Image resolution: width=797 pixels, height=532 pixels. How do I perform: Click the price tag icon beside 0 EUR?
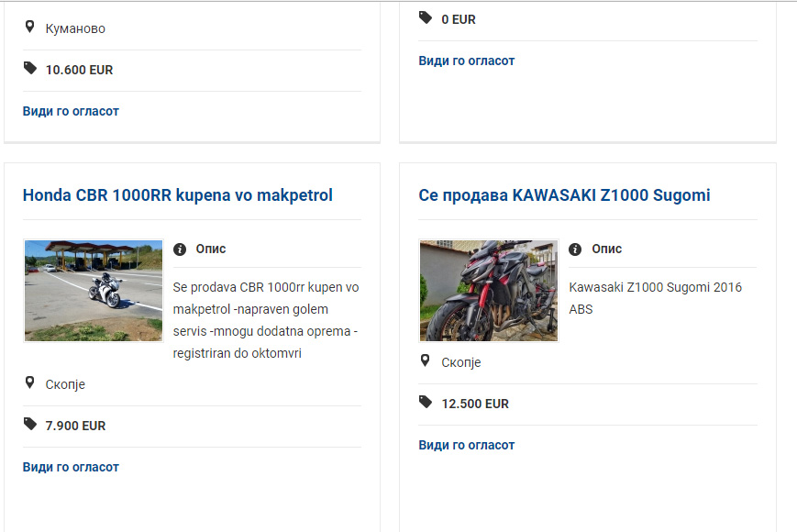coord(426,17)
